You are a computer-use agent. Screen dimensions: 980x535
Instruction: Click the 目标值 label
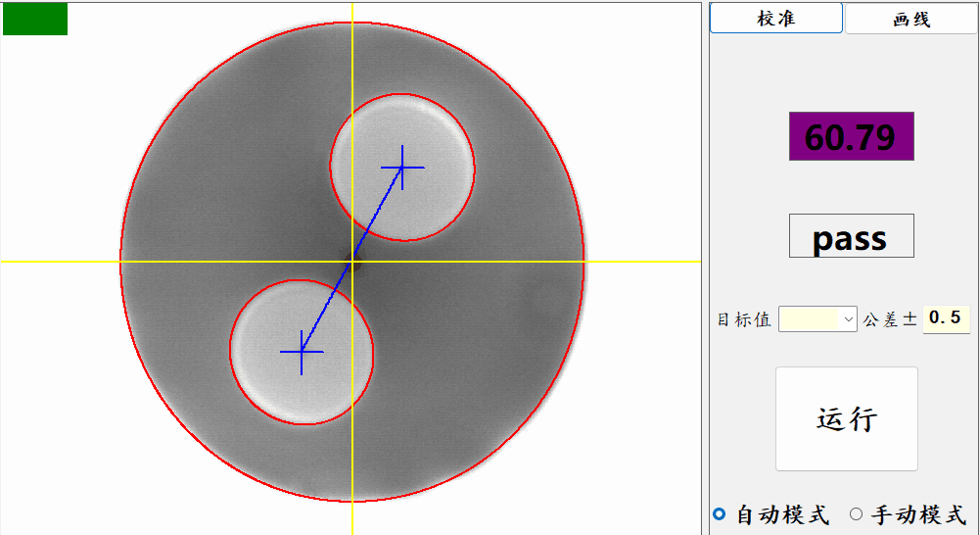744,319
